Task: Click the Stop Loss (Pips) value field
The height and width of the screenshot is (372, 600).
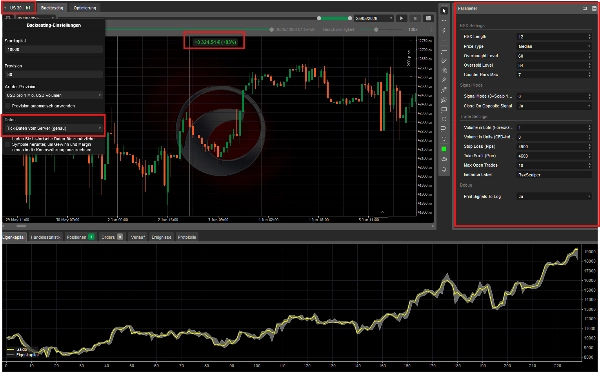Action: tap(554, 146)
